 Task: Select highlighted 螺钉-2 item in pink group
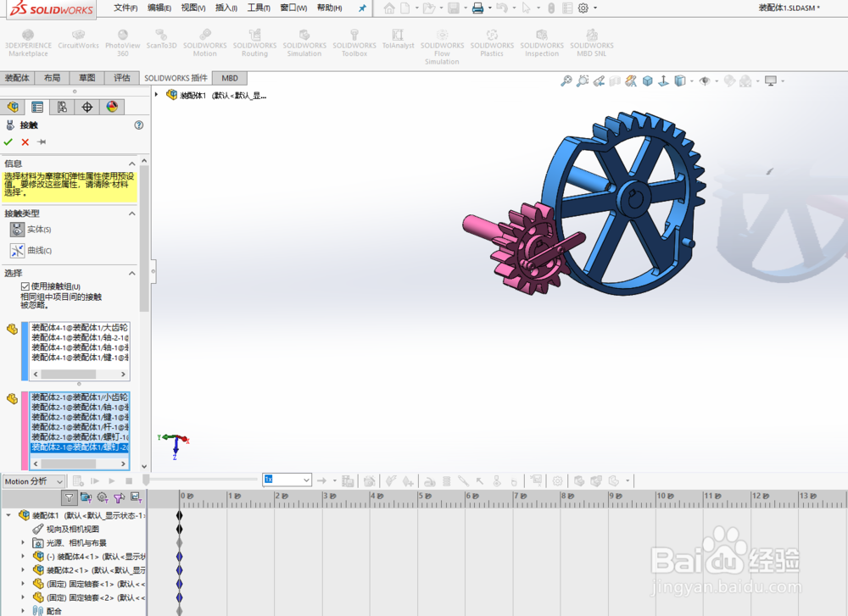pyautogui.click(x=80, y=447)
